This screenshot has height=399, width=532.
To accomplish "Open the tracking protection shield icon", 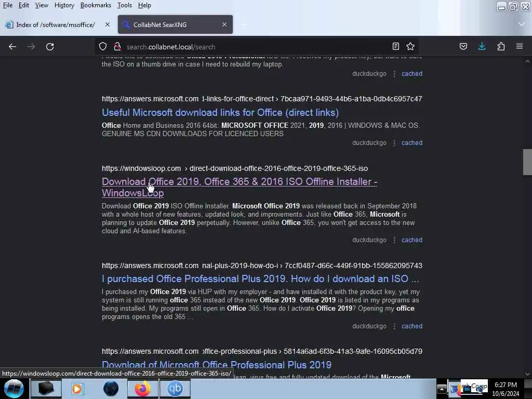I will pos(103,46).
